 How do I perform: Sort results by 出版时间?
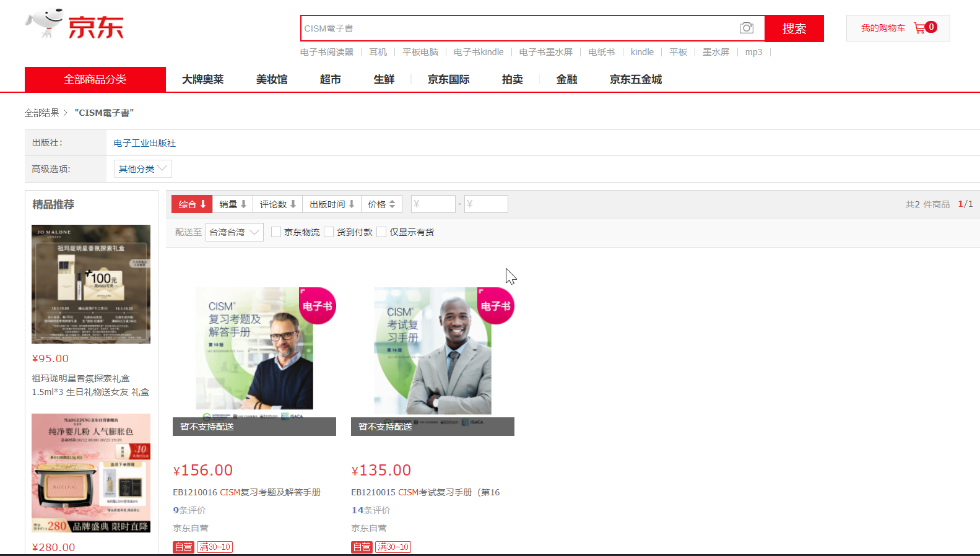tap(332, 204)
